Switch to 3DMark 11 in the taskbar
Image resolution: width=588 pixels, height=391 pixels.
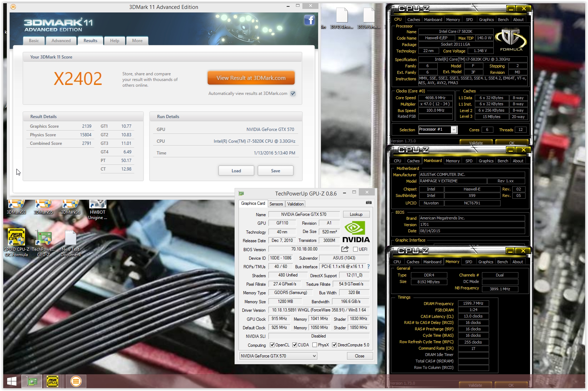tap(76, 381)
